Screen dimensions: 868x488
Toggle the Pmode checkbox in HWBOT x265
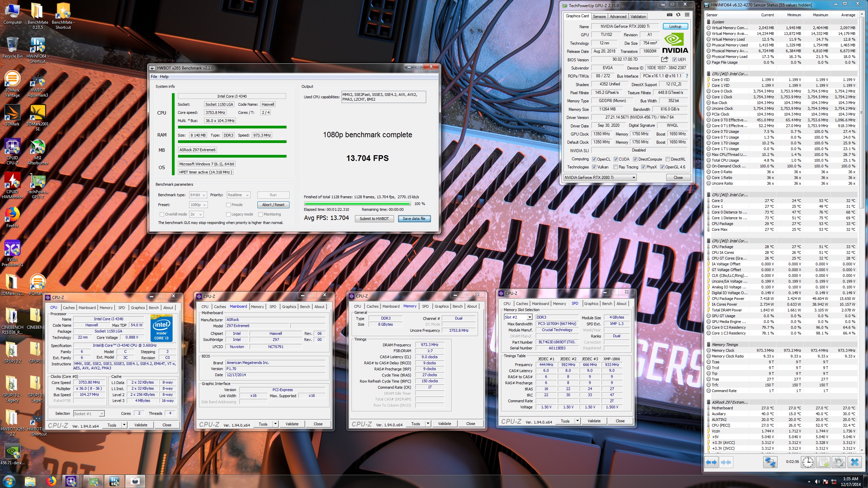tap(228, 205)
